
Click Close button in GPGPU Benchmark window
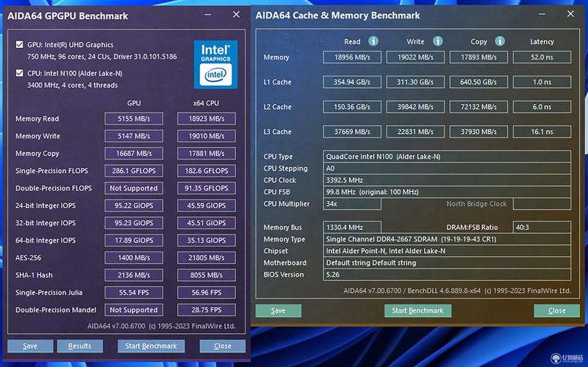point(223,346)
